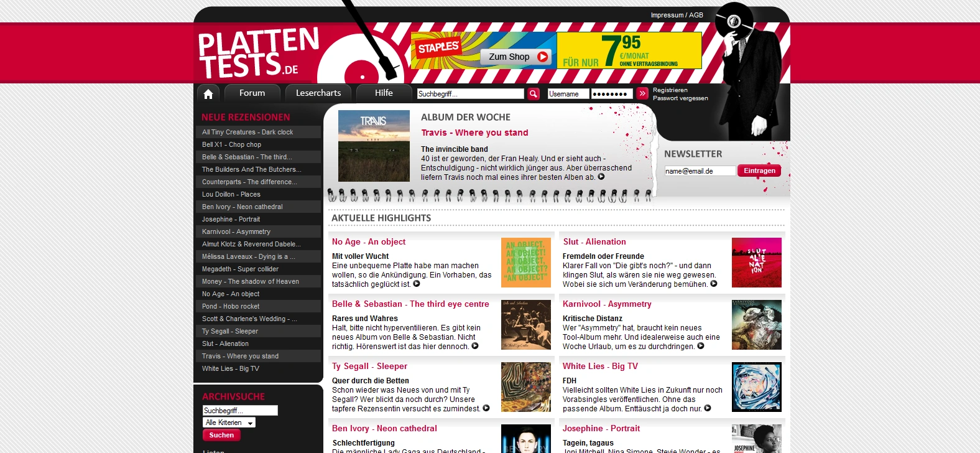
Task: Focus the archive Suchbegriff field
Action: pos(240,411)
